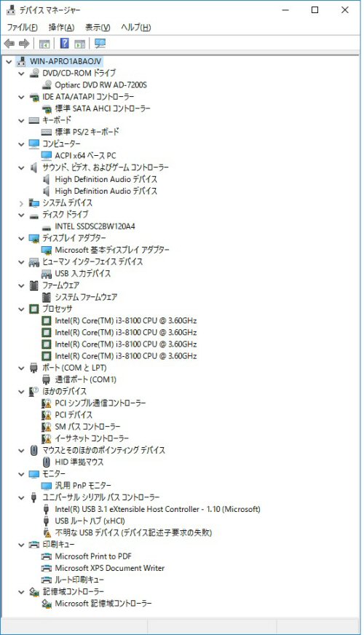
Task: Click the Optiarc DVD RW AD-7200S drive icon
Action: pyautogui.click(x=47, y=85)
